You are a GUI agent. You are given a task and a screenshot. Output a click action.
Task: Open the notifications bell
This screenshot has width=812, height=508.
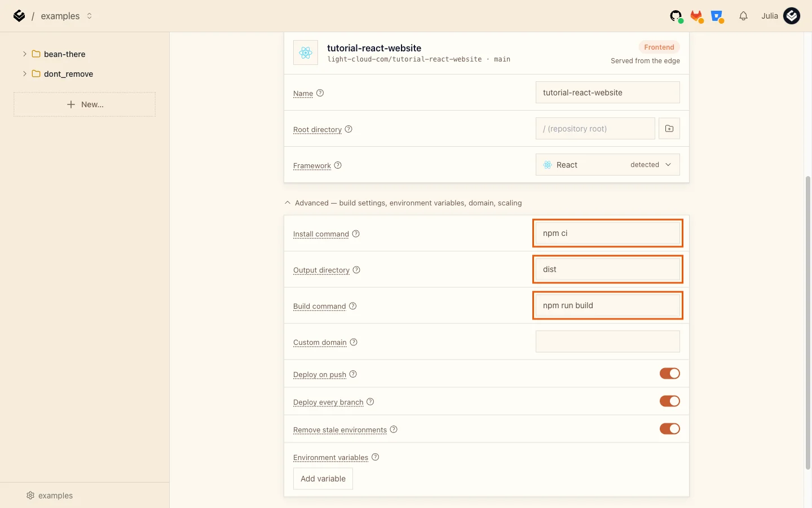pyautogui.click(x=743, y=16)
